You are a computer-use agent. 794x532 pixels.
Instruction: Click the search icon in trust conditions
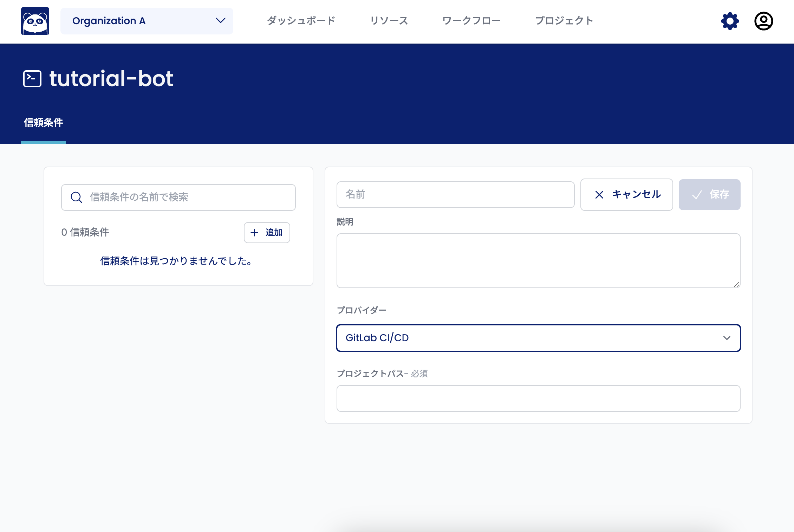click(x=76, y=197)
